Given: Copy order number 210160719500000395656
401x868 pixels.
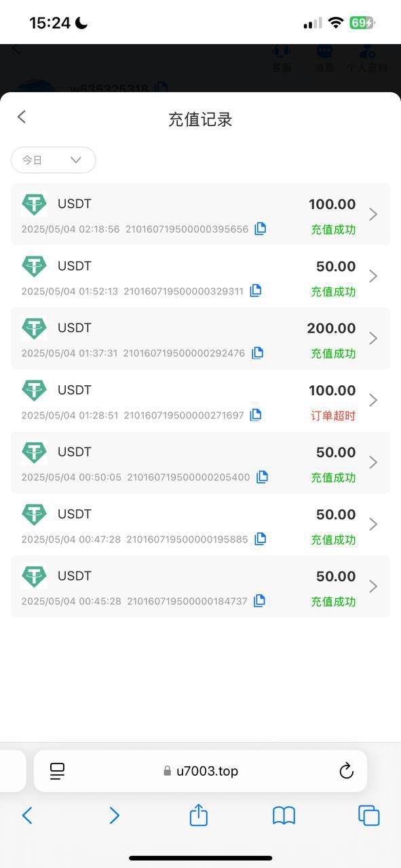Looking at the screenshot, I should click(260, 229).
